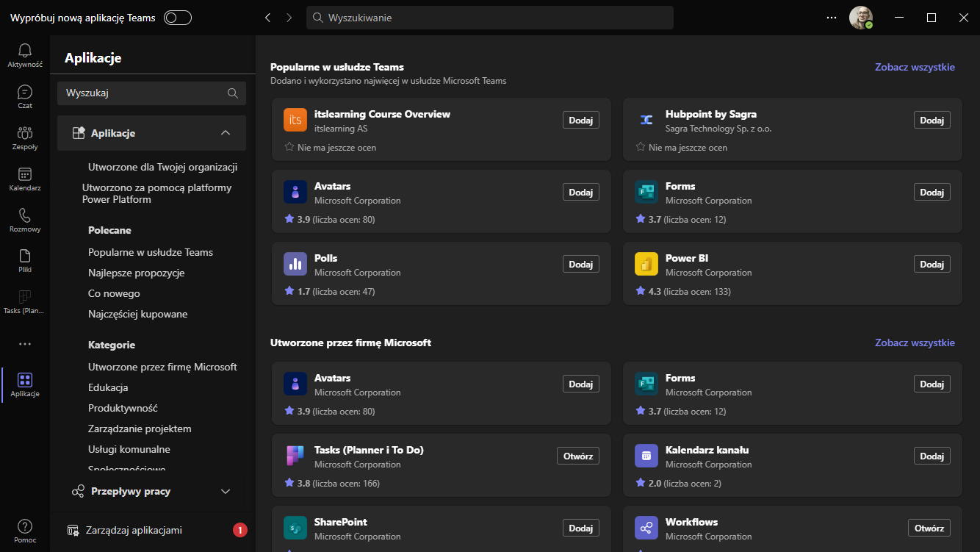Focus the Wyszukaj apps search field
The image size is (980, 552).
(x=151, y=93)
